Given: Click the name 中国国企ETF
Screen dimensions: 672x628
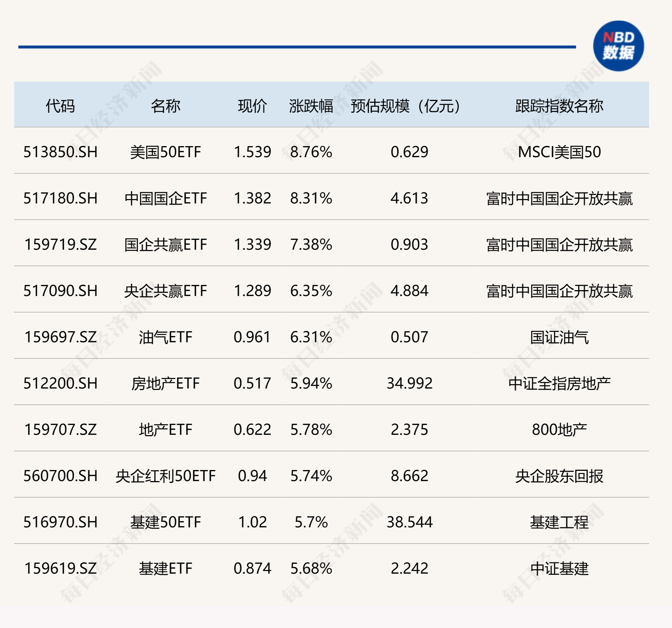Looking at the screenshot, I should point(166,198).
